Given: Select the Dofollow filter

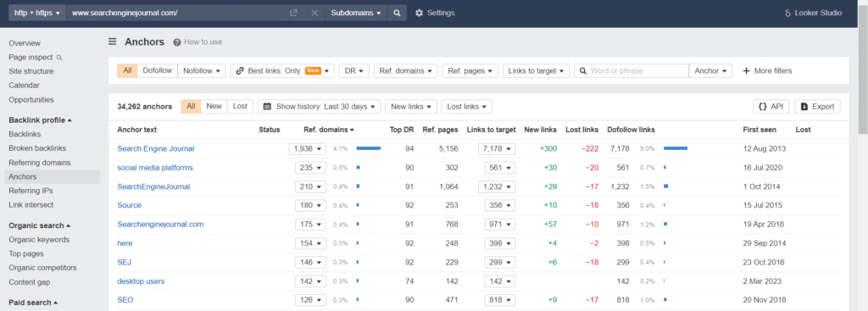Looking at the screenshot, I should pyautogui.click(x=157, y=70).
